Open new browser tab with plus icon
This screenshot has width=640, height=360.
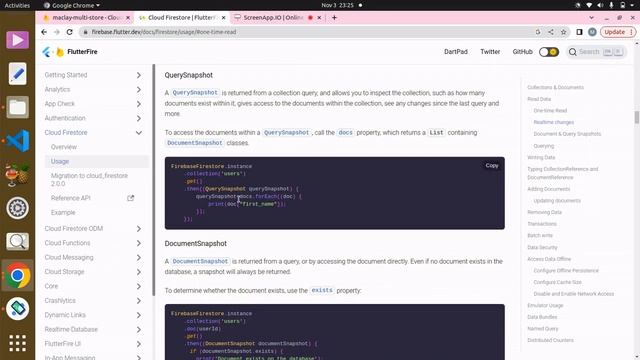334,18
